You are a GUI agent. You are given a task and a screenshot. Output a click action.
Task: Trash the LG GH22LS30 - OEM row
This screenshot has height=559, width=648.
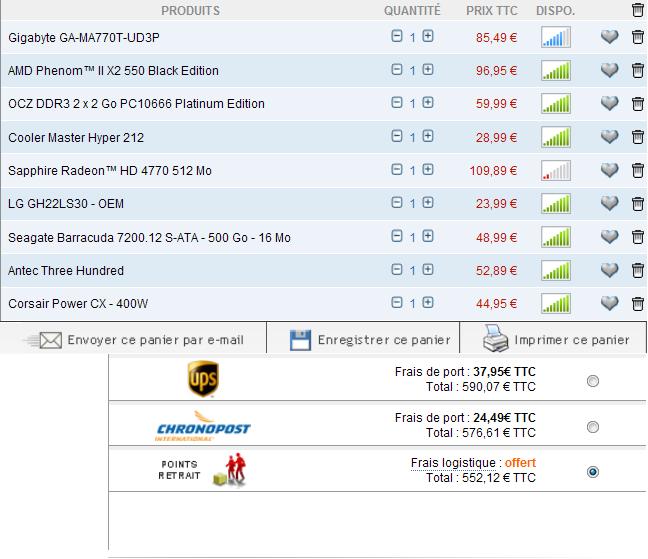(638, 203)
